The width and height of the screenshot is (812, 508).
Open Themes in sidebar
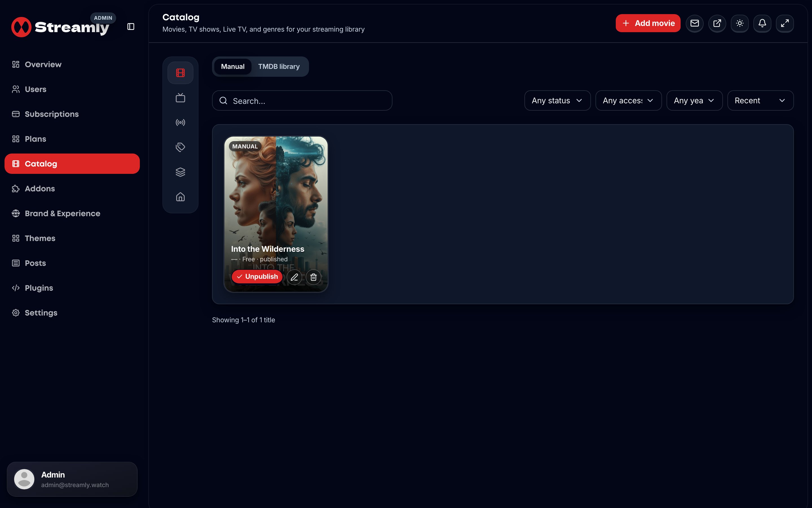(72, 238)
